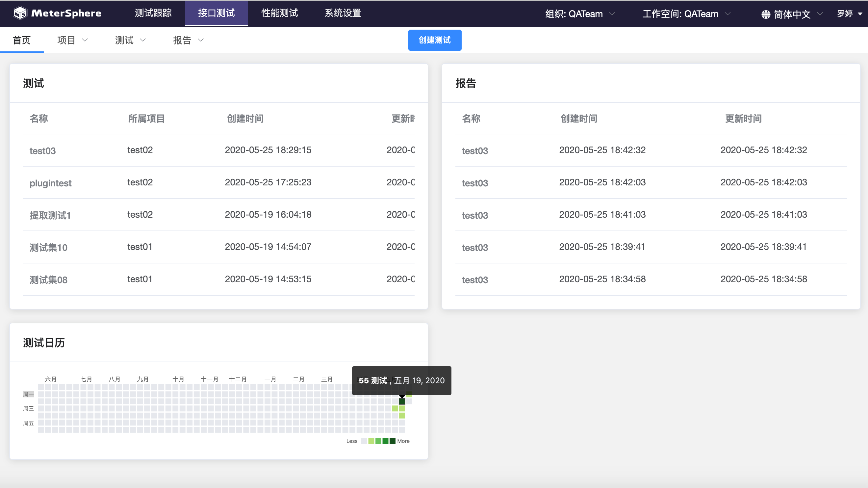Switch to the 首页 tab
Image resolution: width=868 pixels, height=488 pixels.
22,40
